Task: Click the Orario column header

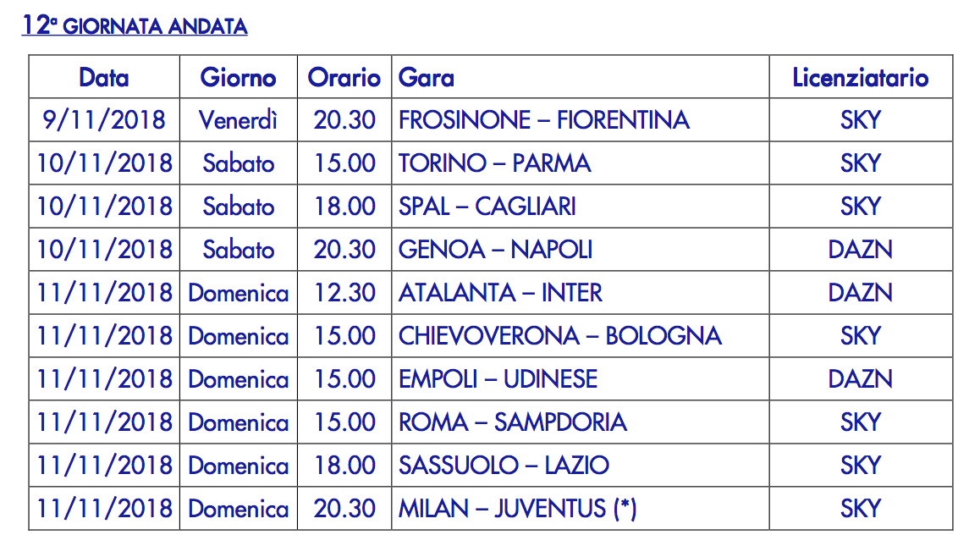Action: click(344, 78)
